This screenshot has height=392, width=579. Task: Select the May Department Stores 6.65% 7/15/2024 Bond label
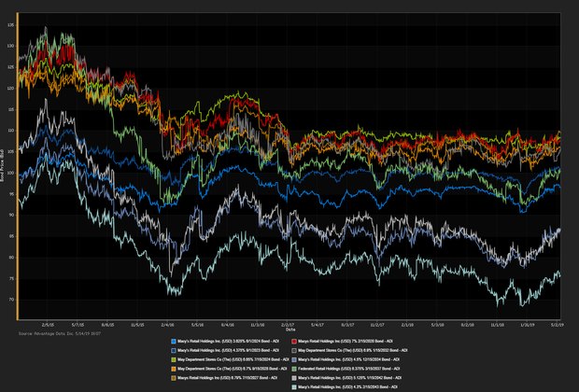point(233,359)
